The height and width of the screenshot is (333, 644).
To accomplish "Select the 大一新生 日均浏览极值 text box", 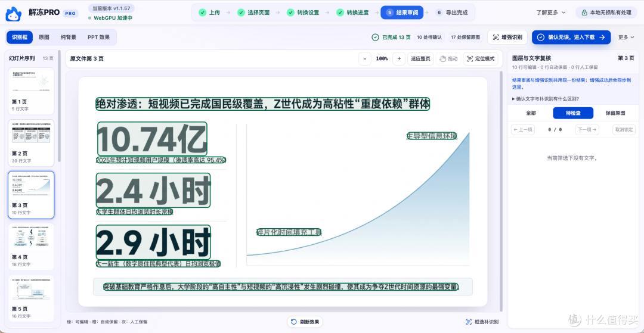I will pyautogui.click(x=158, y=263).
